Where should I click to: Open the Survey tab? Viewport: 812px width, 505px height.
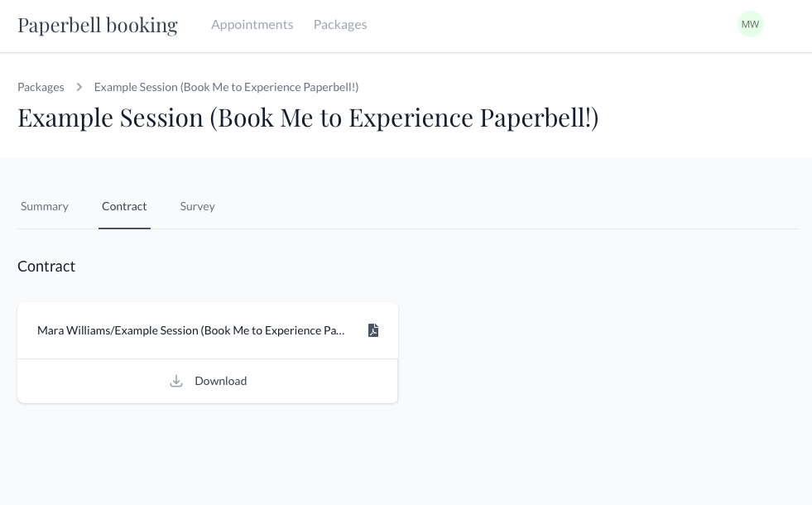tap(197, 206)
